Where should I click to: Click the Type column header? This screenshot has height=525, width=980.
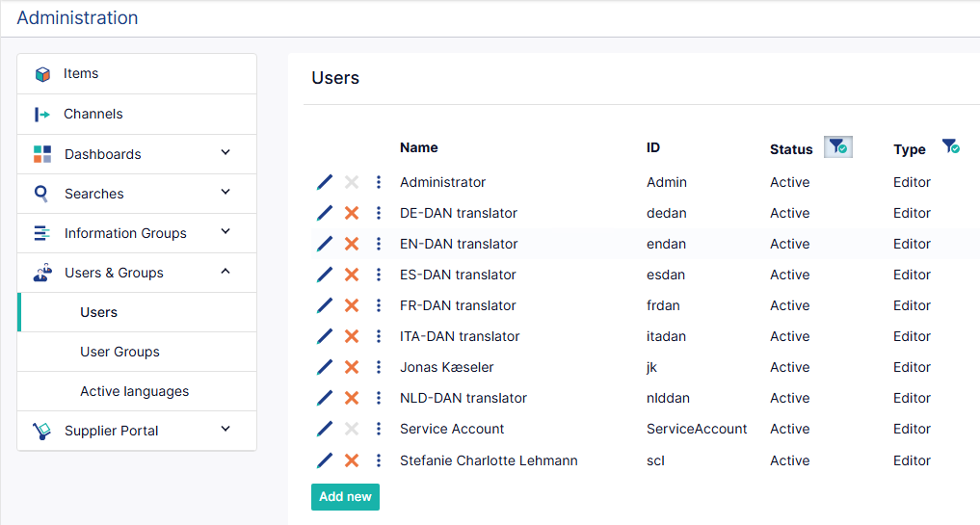[x=910, y=149]
